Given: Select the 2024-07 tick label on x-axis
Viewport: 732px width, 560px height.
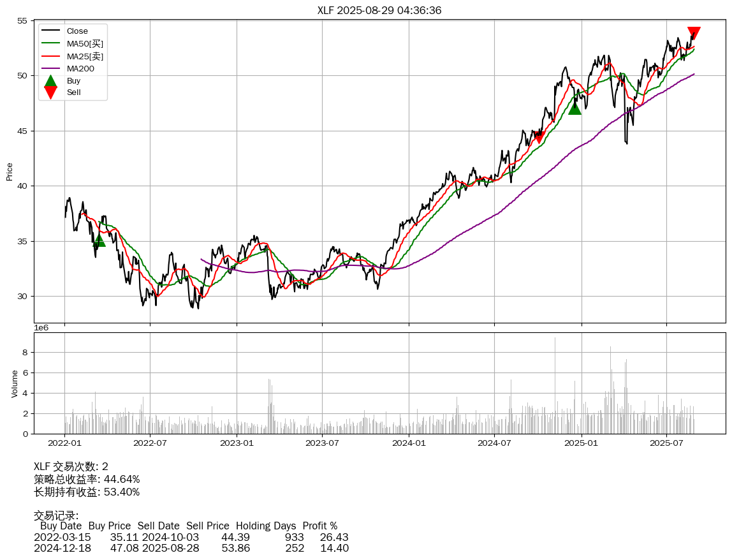Looking at the screenshot, I should point(495,442).
